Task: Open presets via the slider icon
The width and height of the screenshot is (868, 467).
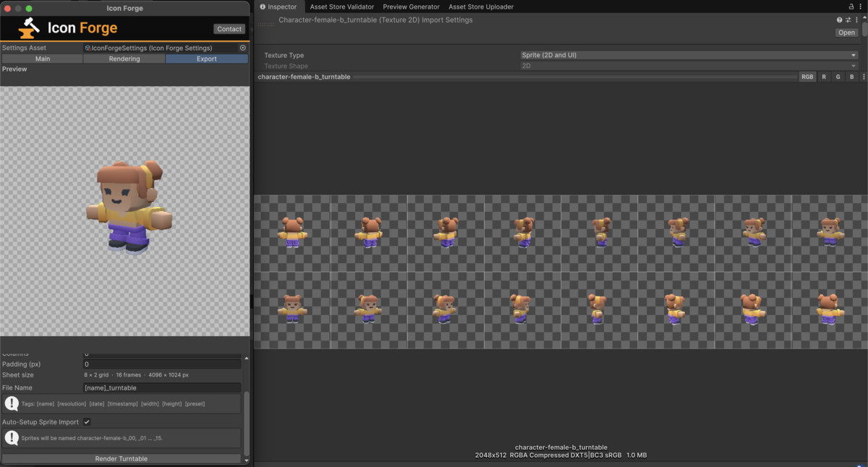Action: coord(848,20)
